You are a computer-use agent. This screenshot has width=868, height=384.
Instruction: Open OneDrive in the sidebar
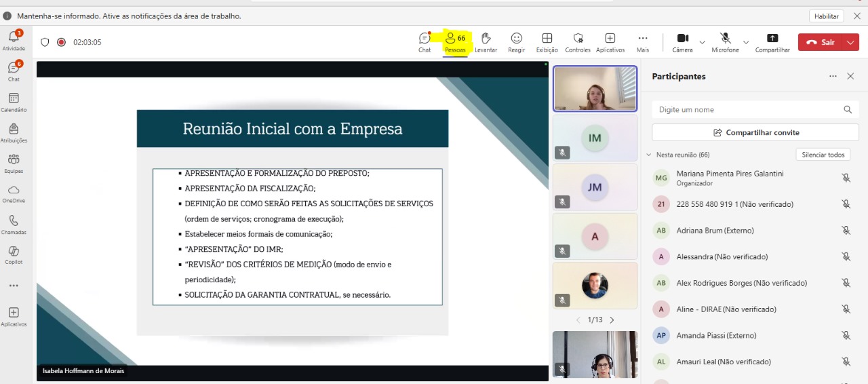pyautogui.click(x=14, y=193)
